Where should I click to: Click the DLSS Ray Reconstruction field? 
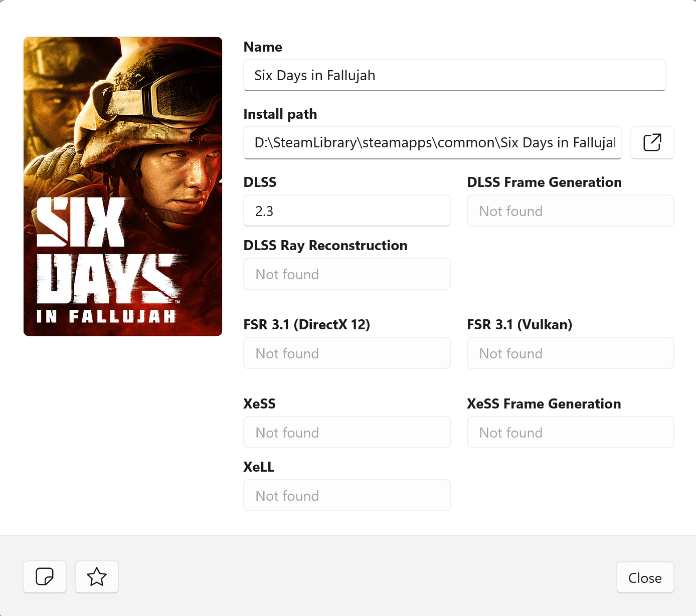(x=346, y=274)
